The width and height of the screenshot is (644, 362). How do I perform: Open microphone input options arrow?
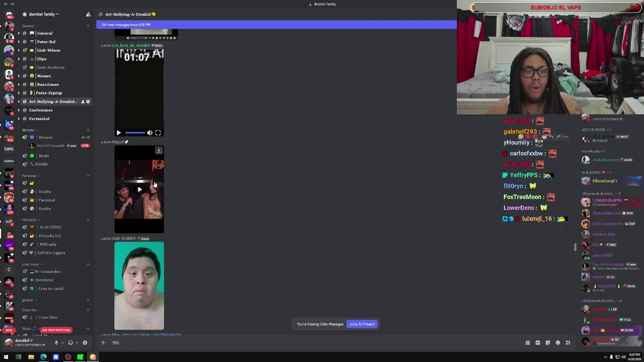click(x=62, y=342)
